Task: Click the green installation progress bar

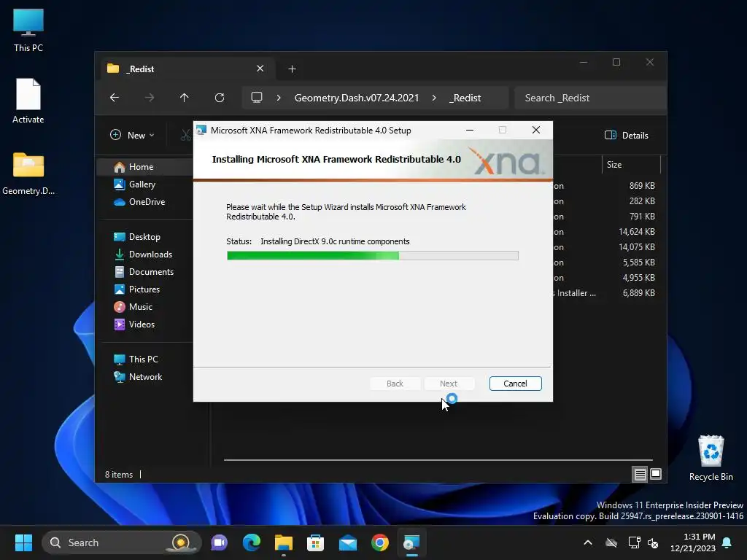Action: pyautogui.click(x=372, y=256)
